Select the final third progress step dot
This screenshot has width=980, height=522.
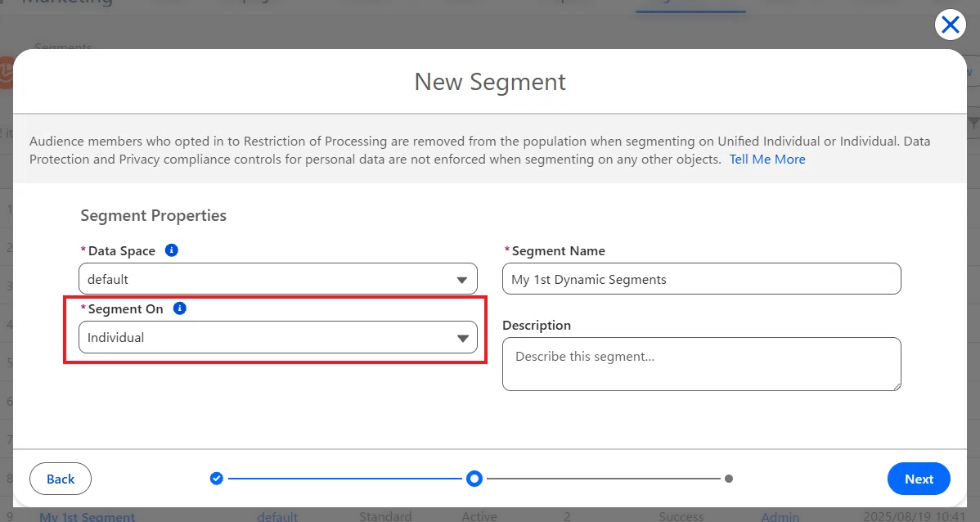click(729, 479)
